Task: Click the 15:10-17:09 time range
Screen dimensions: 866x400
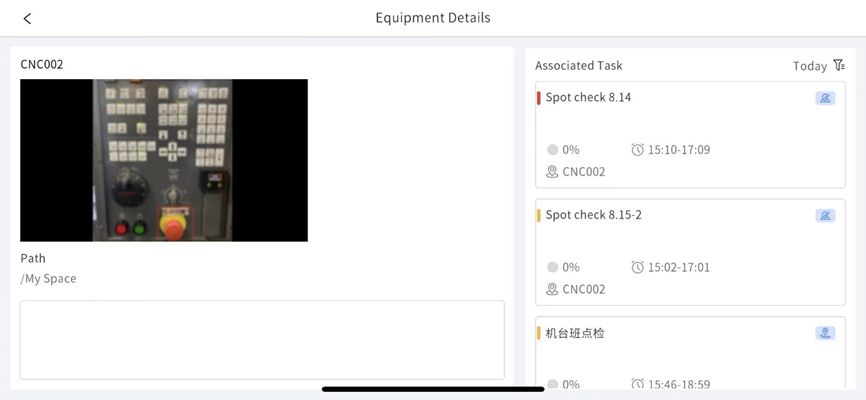Action: pos(679,150)
